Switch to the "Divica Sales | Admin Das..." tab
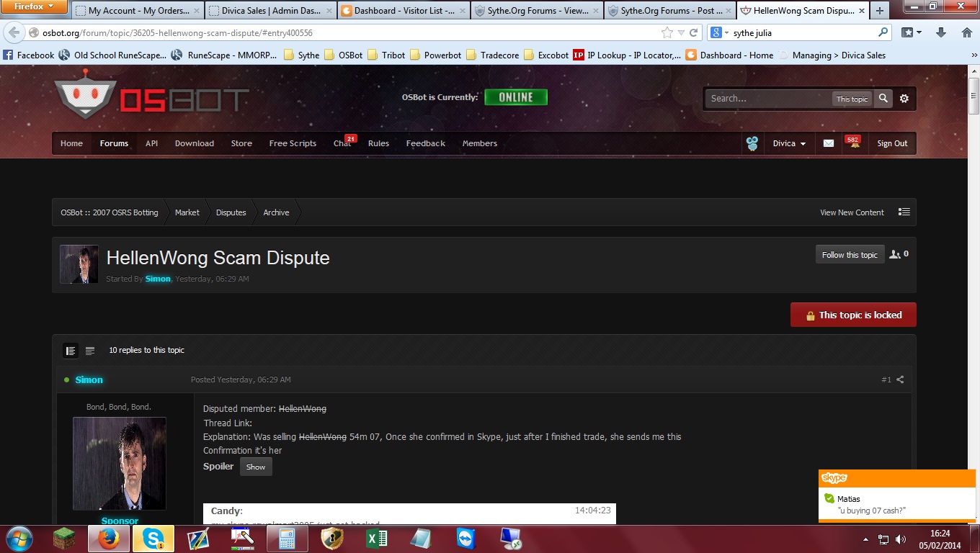Screen dimensions: 980x553 coord(269,11)
